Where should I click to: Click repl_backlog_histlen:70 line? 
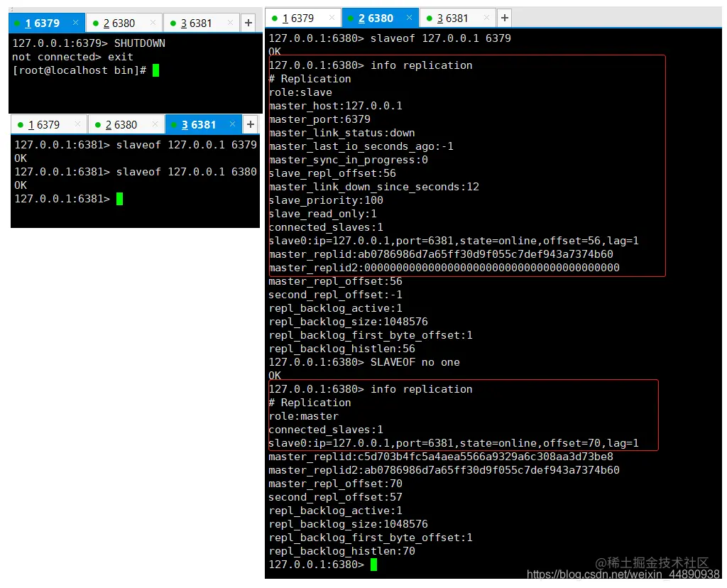[341, 551]
